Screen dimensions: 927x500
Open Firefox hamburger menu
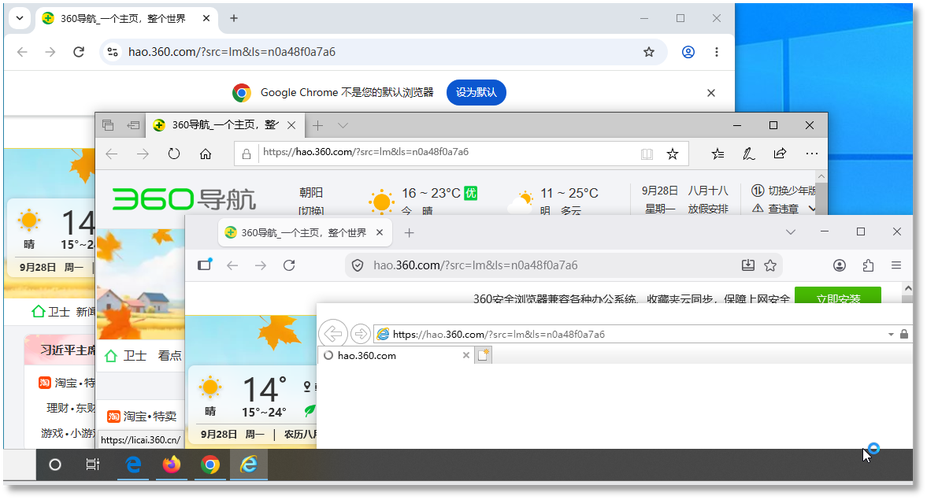point(896,265)
